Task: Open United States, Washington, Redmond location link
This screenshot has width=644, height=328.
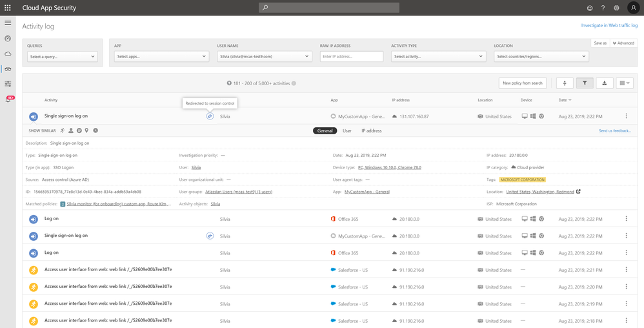Action: coord(540,192)
